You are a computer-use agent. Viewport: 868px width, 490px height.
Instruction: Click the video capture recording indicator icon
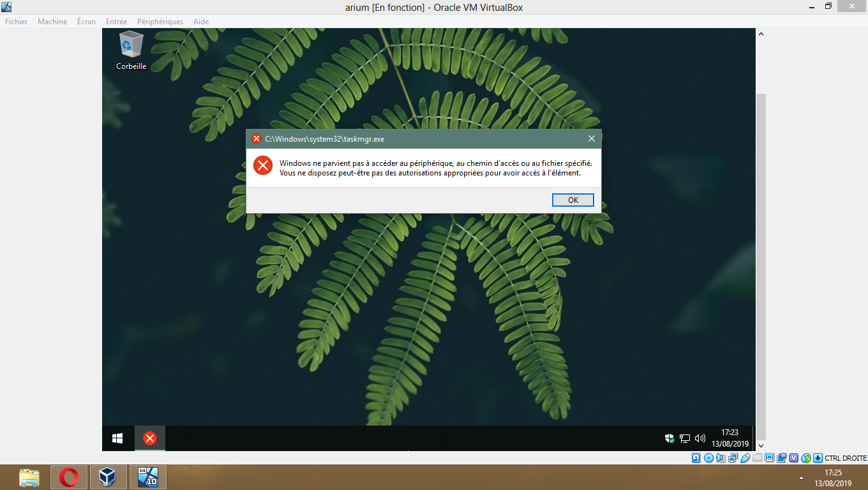[x=781, y=457]
